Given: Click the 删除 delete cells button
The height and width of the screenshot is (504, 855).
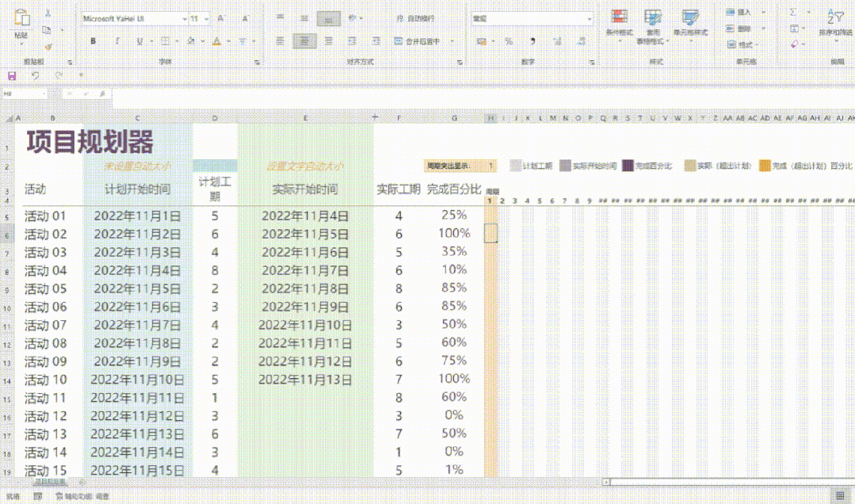Looking at the screenshot, I should [739, 29].
